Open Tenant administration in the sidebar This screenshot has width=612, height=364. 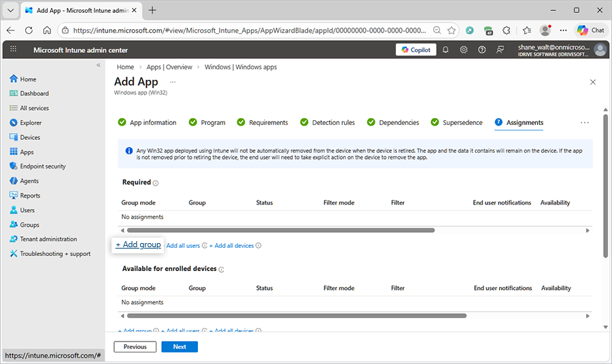pos(48,239)
